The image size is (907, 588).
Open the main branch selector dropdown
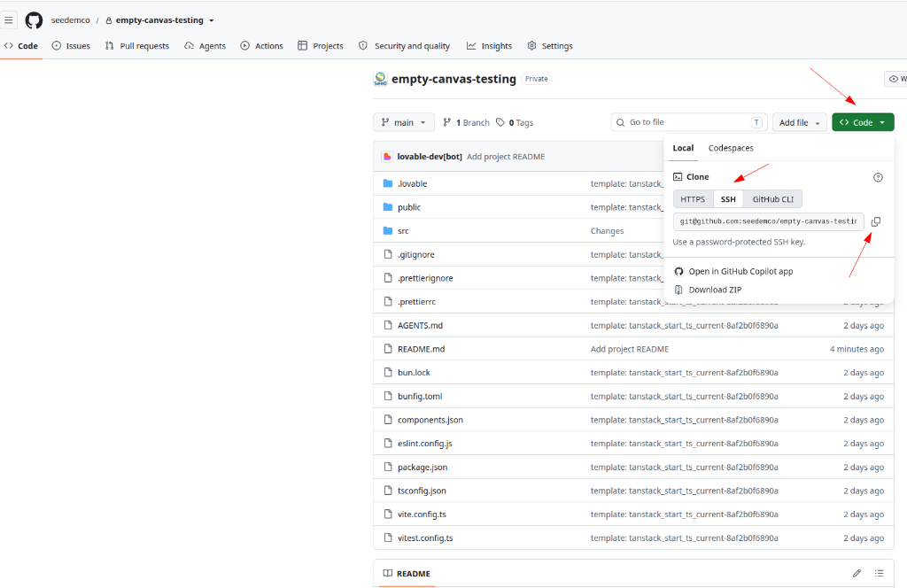point(404,122)
